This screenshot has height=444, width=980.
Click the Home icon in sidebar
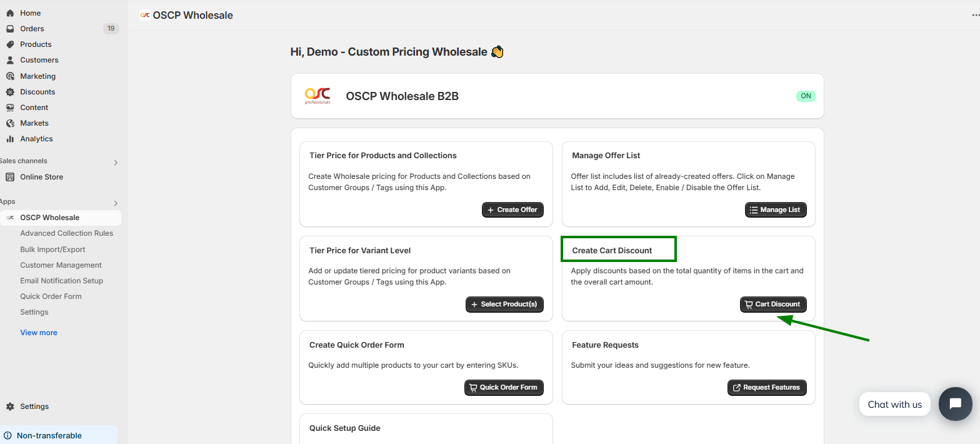tap(10, 13)
